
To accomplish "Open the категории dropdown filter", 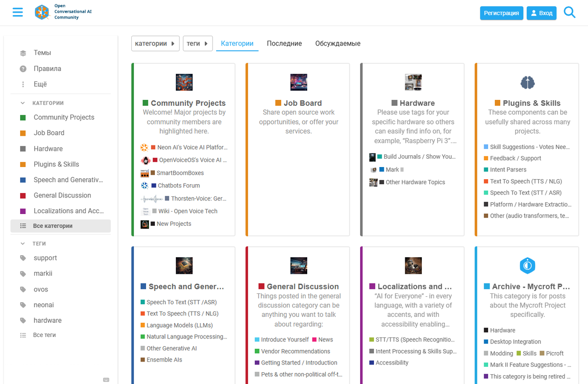I will pyautogui.click(x=155, y=44).
